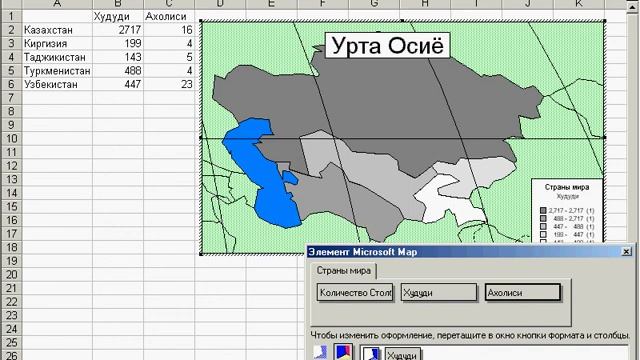Click the Худуди column button inside format box
The width and height of the screenshot is (640, 360).
coord(402,355)
